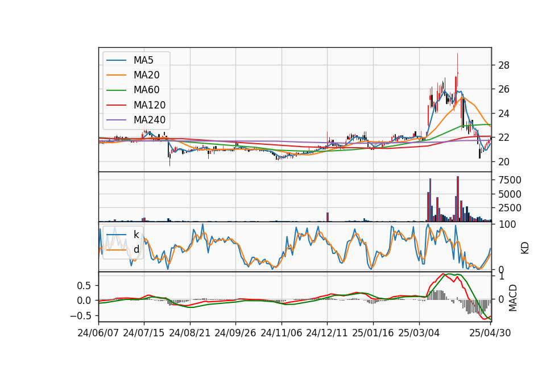Click the price axis value 28
Image resolution: width=546 pixels, height=392 pixels.
tap(504, 65)
